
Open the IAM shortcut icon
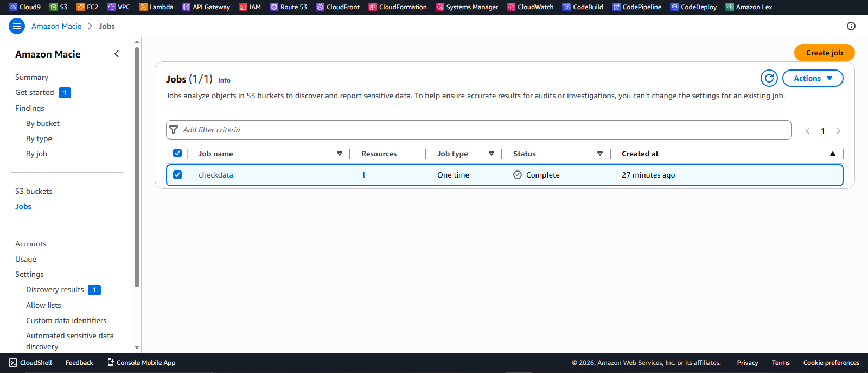click(243, 7)
